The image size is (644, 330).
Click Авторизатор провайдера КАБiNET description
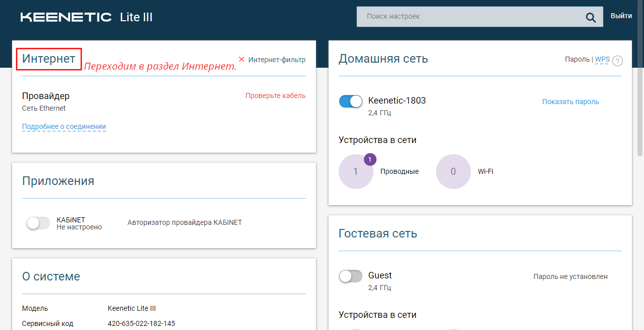click(x=185, y=222)
